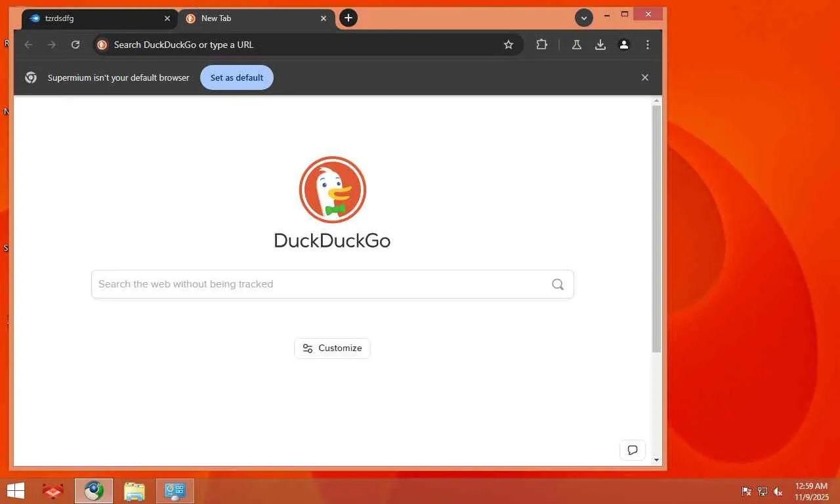Open the red fox app in taskbar
This screenshot has width=840, height=504.
coord(53,491)
